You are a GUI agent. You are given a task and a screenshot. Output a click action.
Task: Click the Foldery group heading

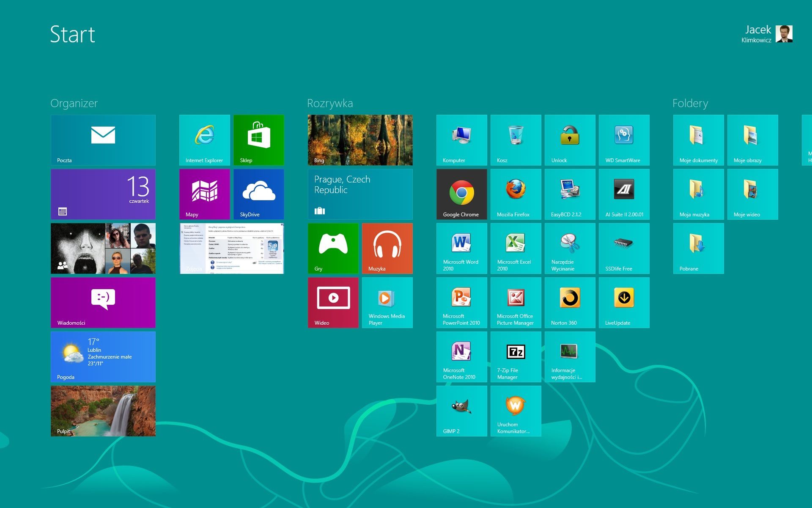[690, 103]
